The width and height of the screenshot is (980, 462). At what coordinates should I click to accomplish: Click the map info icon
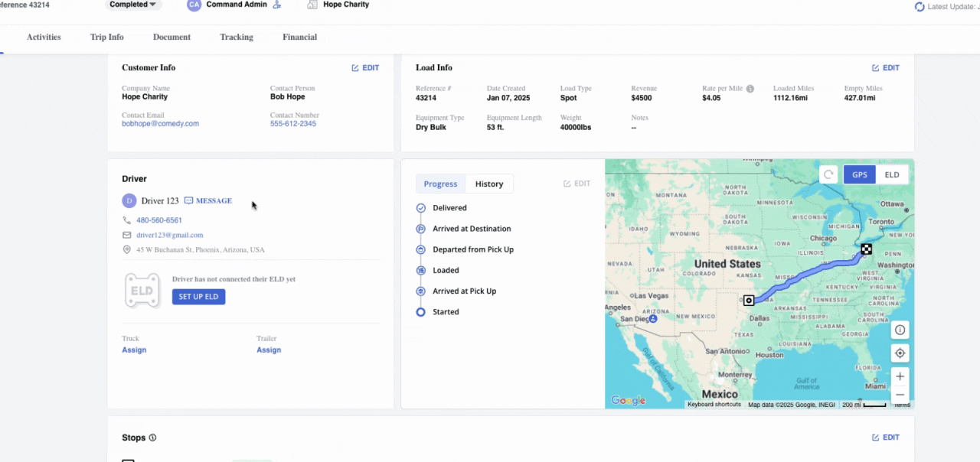coord(900,330)
